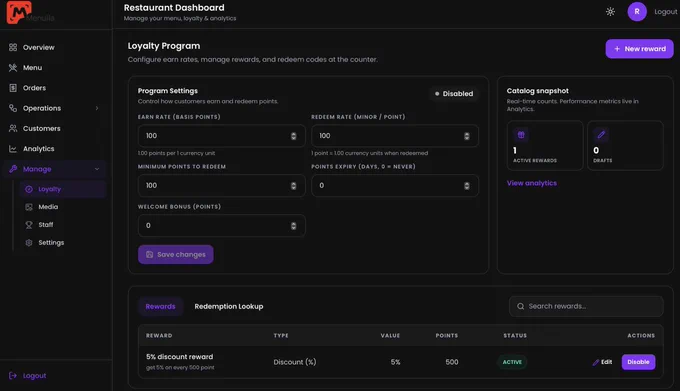This screenshot has height=391, width=680.
Task: Switch to Redemption Lookup tab
Action: [229, 306]
